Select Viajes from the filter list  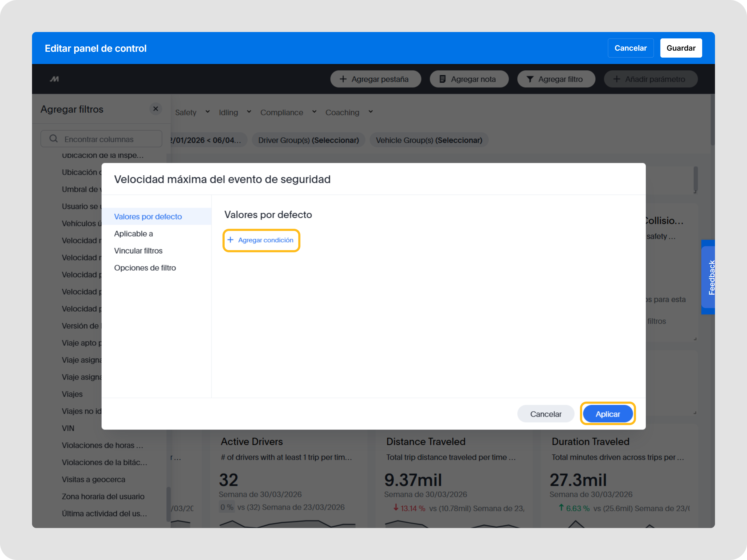pos(72,394)
